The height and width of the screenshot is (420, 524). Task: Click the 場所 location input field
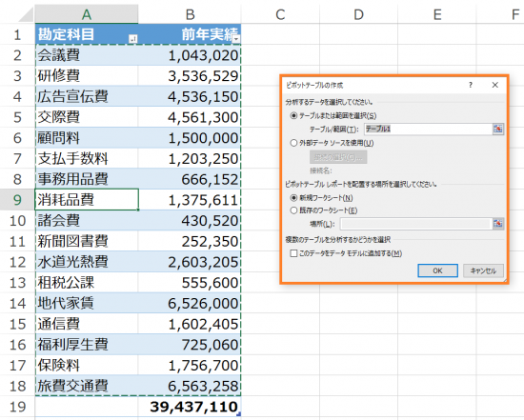pos(416,224)
